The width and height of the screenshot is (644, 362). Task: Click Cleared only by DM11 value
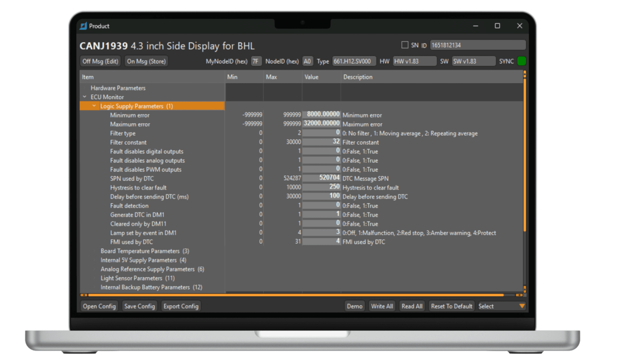tap(321, 223)
